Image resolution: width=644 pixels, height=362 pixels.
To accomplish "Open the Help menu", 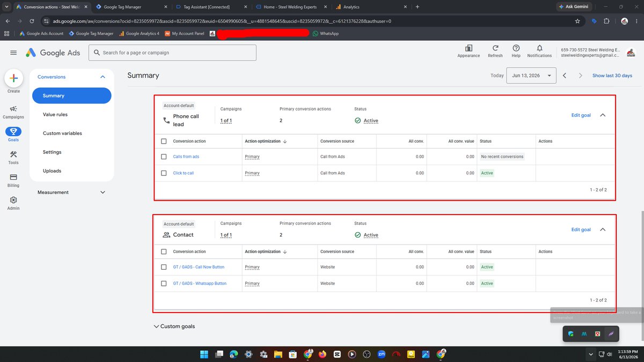I will click(x=516, y=51).
